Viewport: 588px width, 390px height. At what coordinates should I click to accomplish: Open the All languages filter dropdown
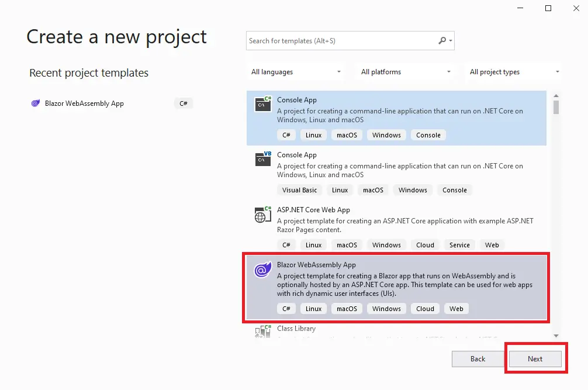coord(296,71)
